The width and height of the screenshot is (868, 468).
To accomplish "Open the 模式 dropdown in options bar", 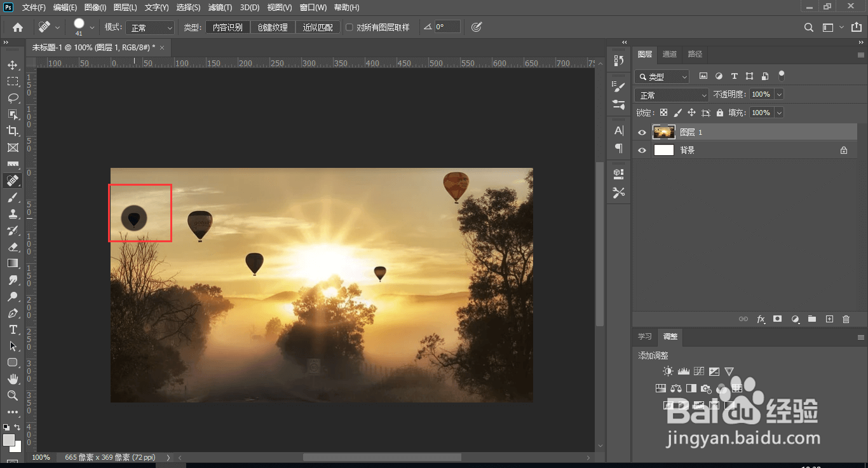I will coord(150,27).
